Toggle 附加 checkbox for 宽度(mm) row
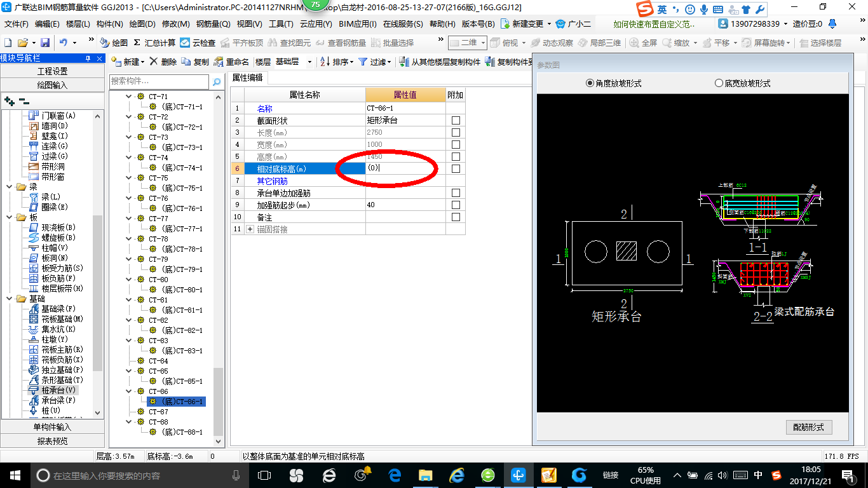The height and width of the screenshot is (488, 868). (x=456, y=145)
